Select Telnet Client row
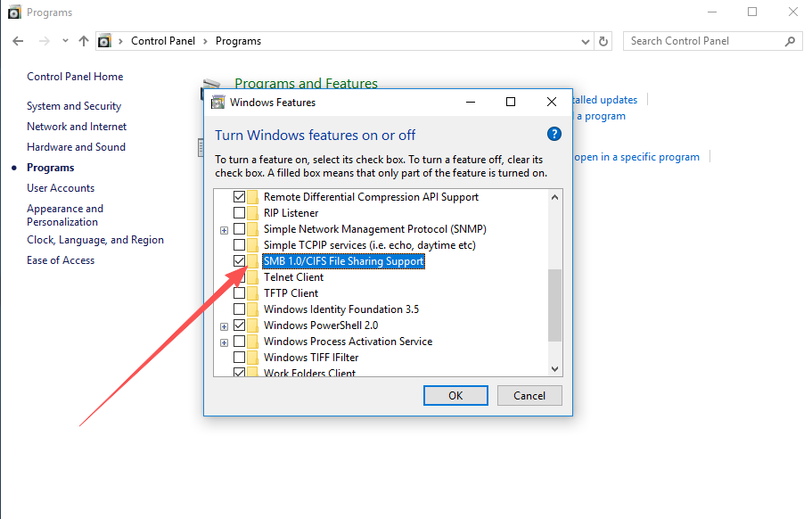Screen dimensions: 812x519 tap(293, 277)
